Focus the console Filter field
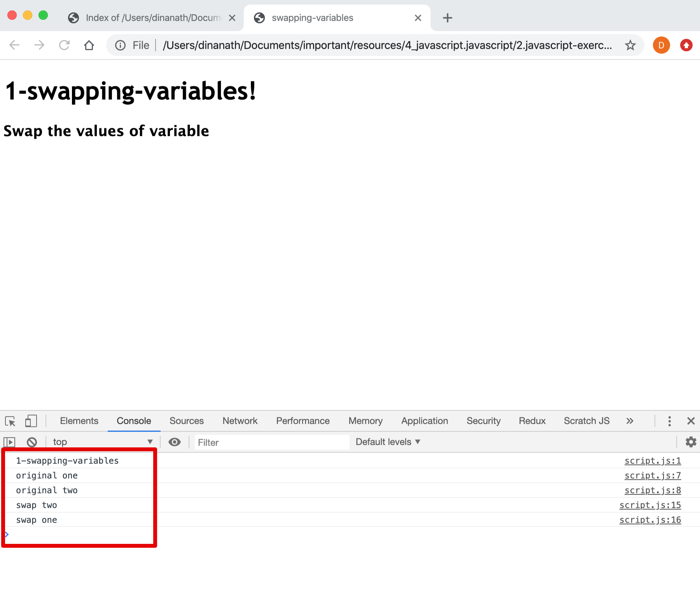This screenshot has width=700, height=603. [x=272, y=442]
